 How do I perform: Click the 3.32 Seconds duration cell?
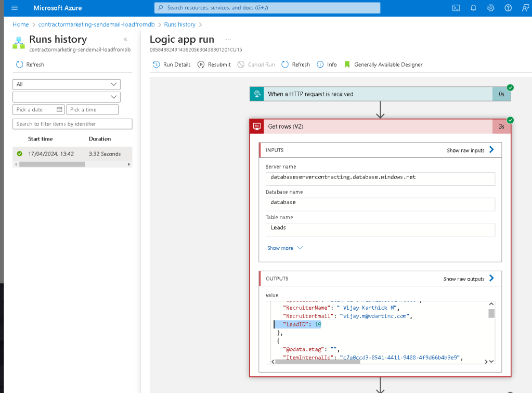tap(105, 154)
